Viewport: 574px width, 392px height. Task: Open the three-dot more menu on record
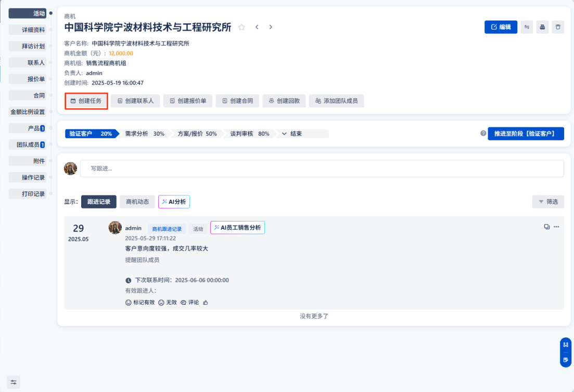point(556,227)
